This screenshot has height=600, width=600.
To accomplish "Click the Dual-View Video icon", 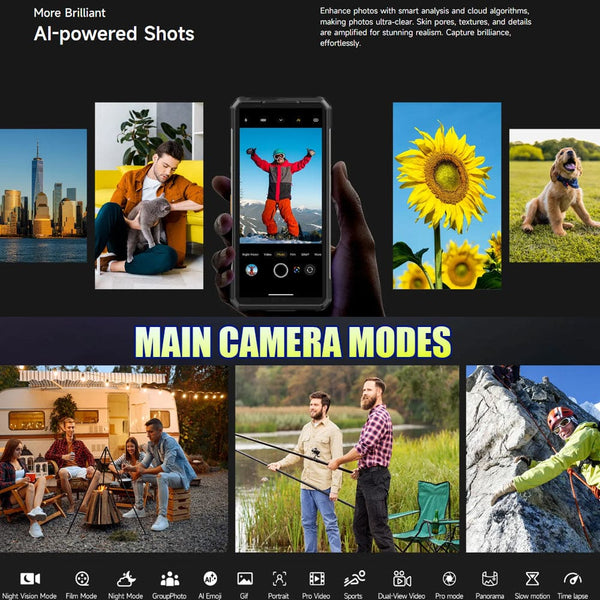I will [402, 578].
